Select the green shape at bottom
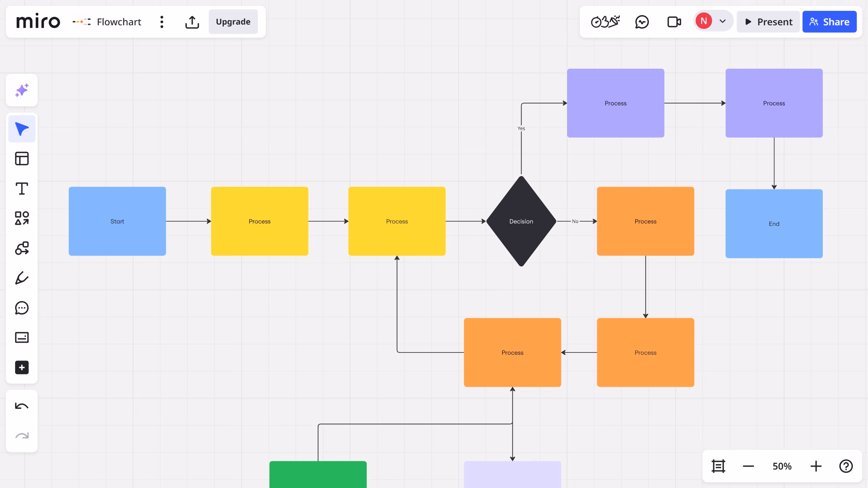The height and width of the screenshot is (488, 868). (318, 474)
